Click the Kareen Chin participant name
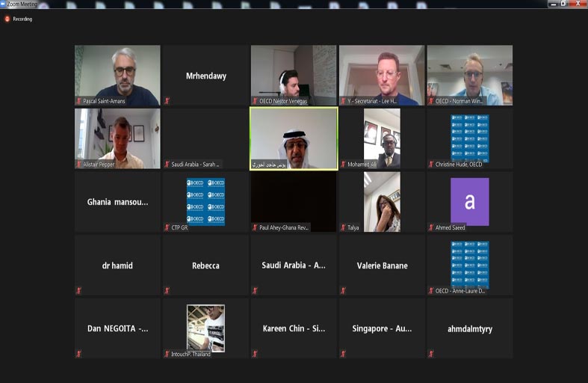The width and height of the screenshot is (588, 383). 294,328
